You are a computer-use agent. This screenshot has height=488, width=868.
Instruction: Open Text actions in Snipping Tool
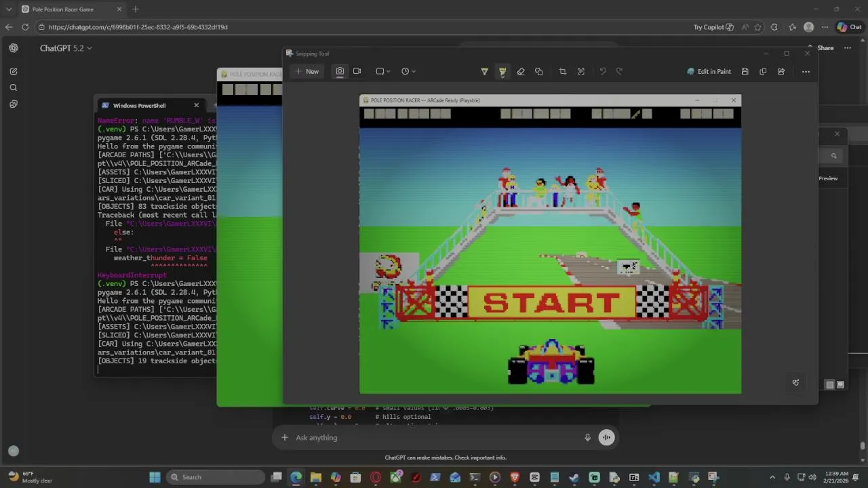tap(581, 71)
